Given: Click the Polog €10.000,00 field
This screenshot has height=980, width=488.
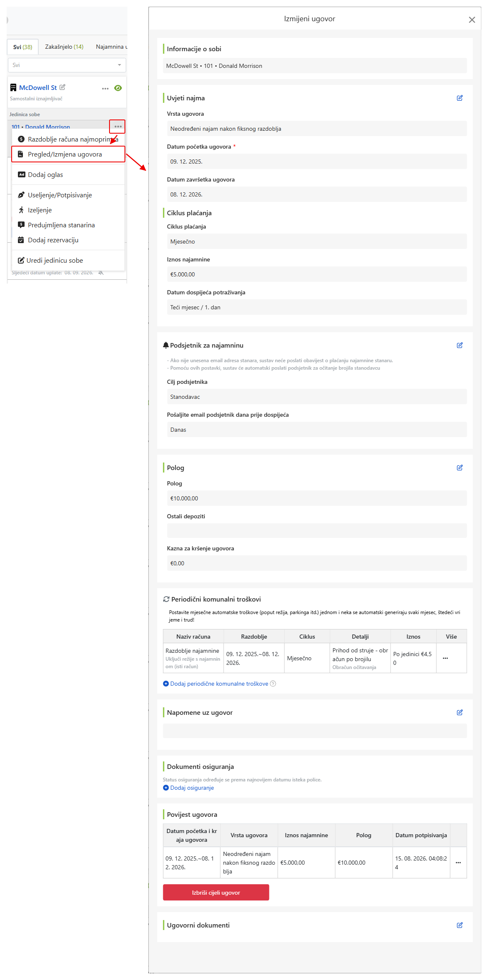Looking at the screenshot, I should pos(317,498).
